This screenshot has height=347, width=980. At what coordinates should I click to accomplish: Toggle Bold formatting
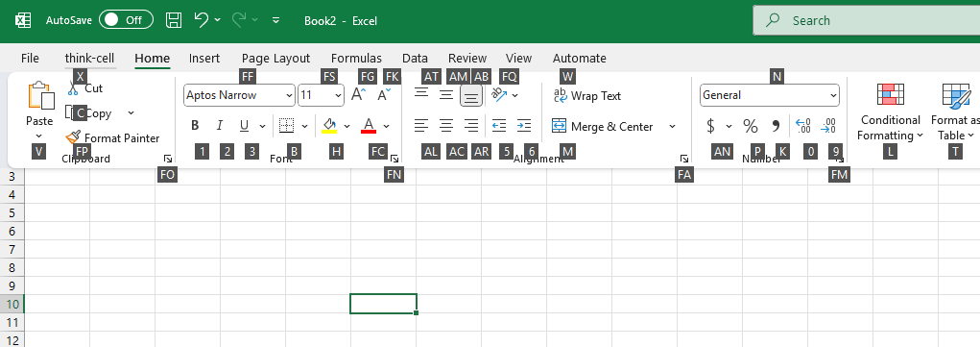coord(195,127)
